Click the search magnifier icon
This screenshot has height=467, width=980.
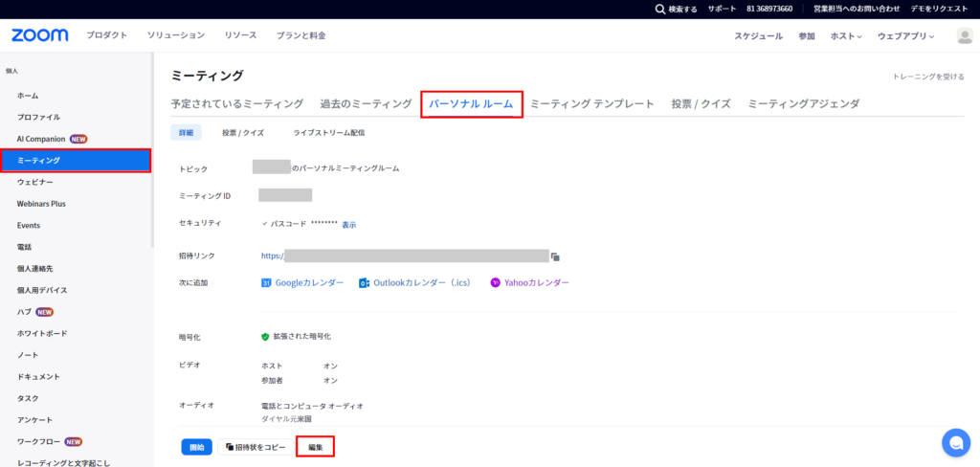tap(660, 9)
